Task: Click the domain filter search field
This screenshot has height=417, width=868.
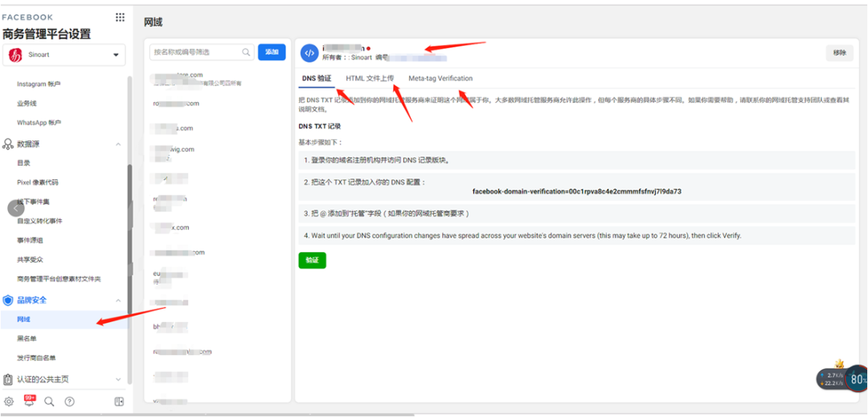Action: coord(197,52)
